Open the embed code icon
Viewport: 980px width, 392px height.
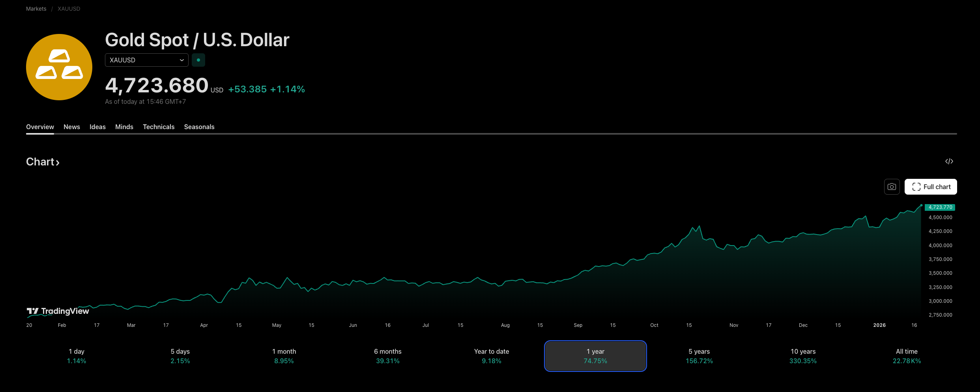tap(949, 161)
